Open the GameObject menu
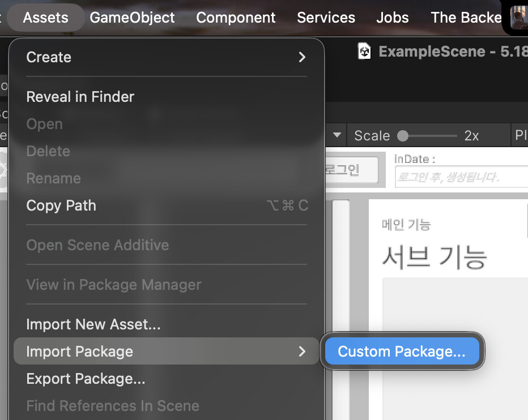Viewport: 528px width, 420px height. pos(132,18)
